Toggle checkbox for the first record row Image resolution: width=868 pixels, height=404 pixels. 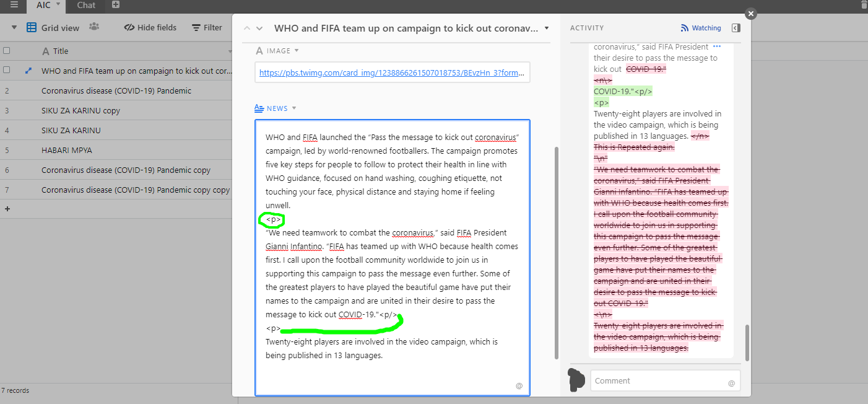point(7,71)
